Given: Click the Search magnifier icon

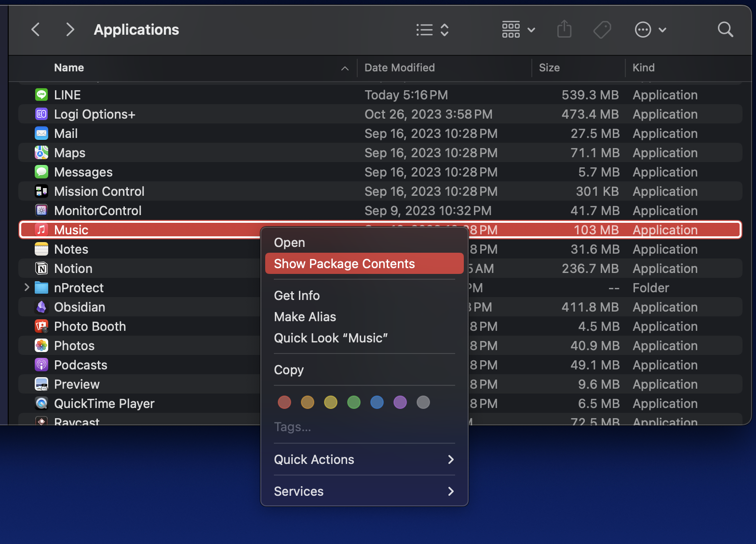Looking at the screenshot, I should click(725, 29).
